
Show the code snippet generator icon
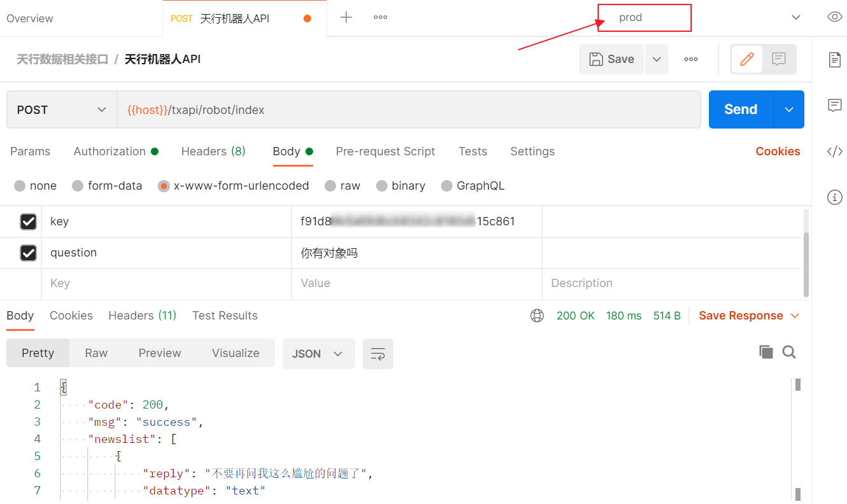click(x=834, y=151)
